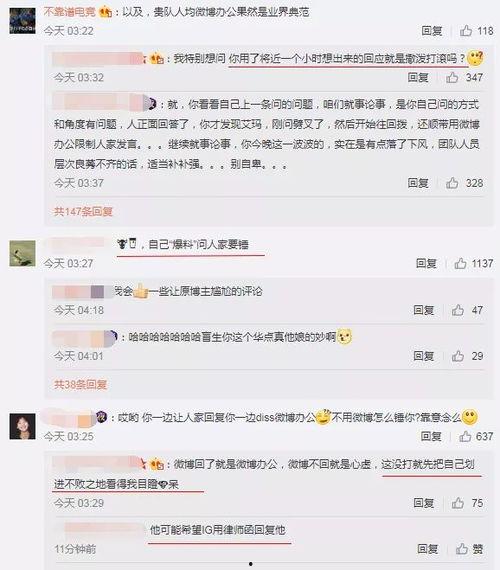Expand 共147条回复 thread

83,211
